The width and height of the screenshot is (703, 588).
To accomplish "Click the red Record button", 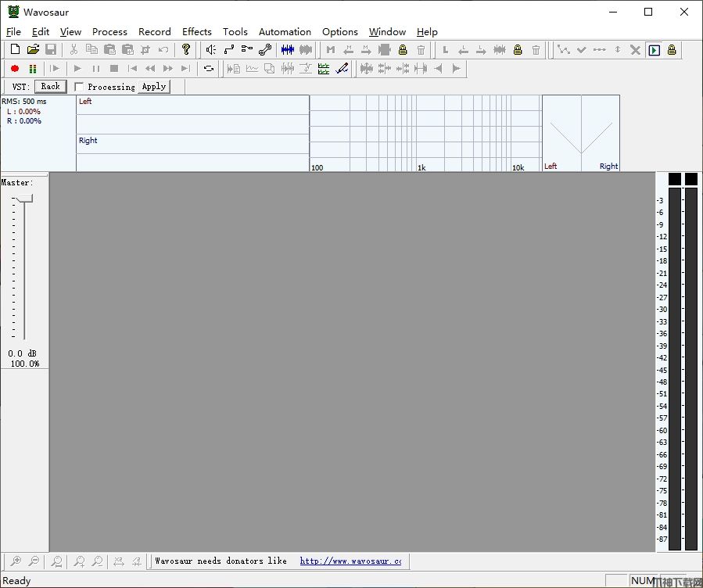I will click(x=15, y=69).
